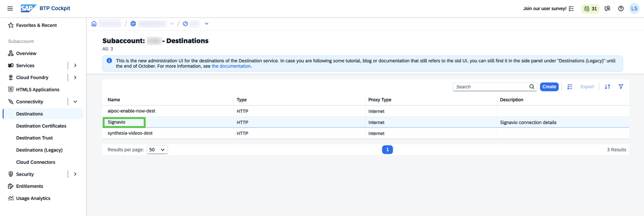Open the filter destinations icon
644x216 pixels.
tap(621, 87)
